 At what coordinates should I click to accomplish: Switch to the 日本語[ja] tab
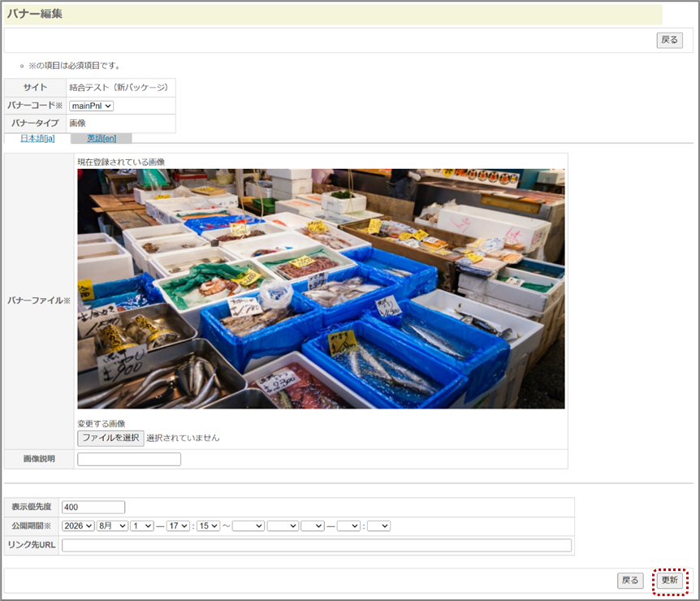[x=37, y=139]
